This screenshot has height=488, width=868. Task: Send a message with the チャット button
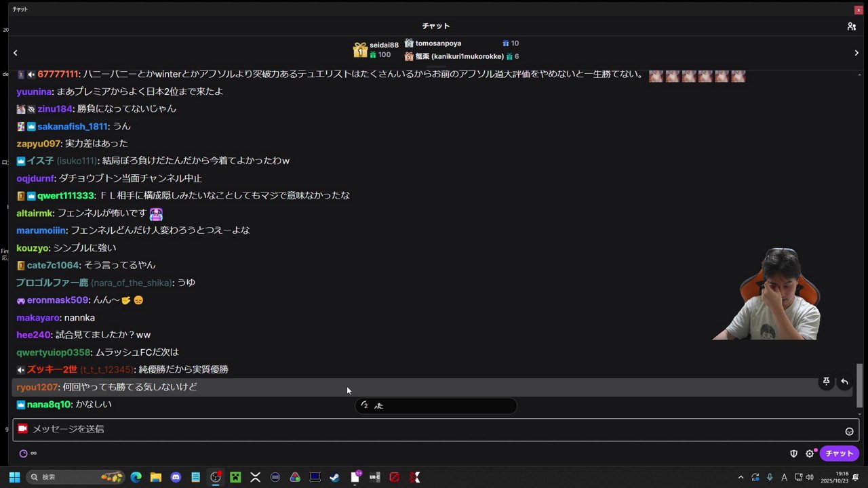[839, 453]
